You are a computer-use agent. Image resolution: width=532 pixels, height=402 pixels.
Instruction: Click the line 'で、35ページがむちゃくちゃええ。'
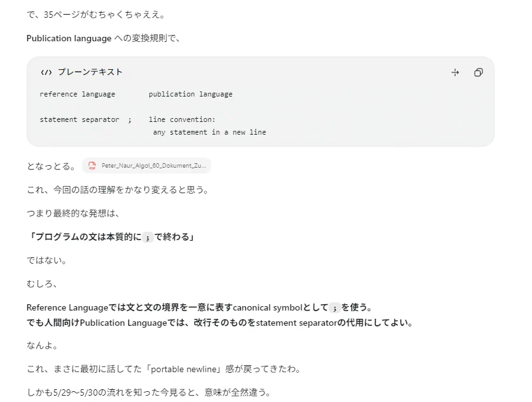(x=95, y=15)
